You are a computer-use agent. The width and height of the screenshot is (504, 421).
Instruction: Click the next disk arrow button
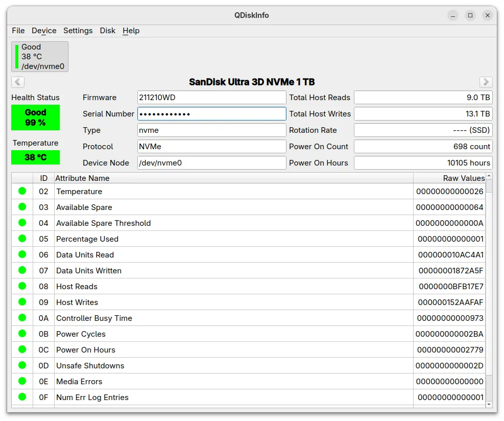point(486,82)
